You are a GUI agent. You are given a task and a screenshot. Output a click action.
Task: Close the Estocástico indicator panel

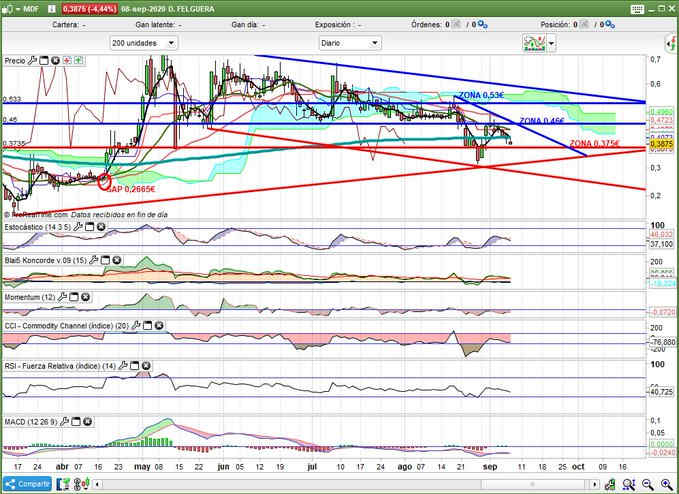tap(101, 227)
